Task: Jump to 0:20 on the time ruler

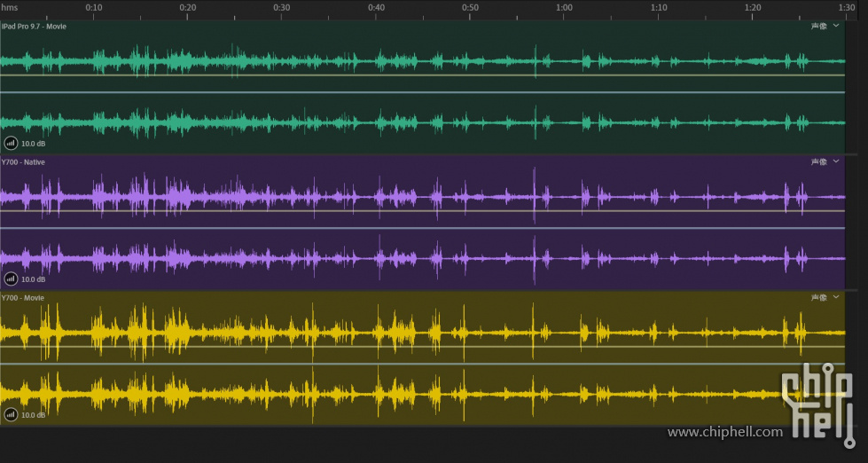Action: point(188,8)
